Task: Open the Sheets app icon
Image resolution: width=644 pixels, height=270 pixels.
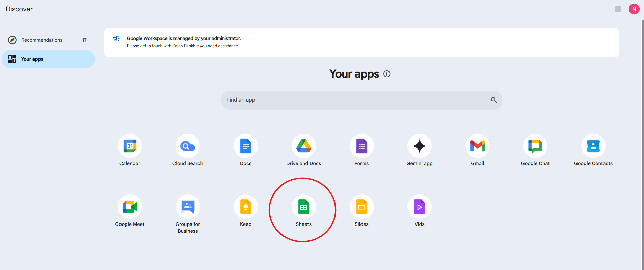Action: (x=304, y=207)
